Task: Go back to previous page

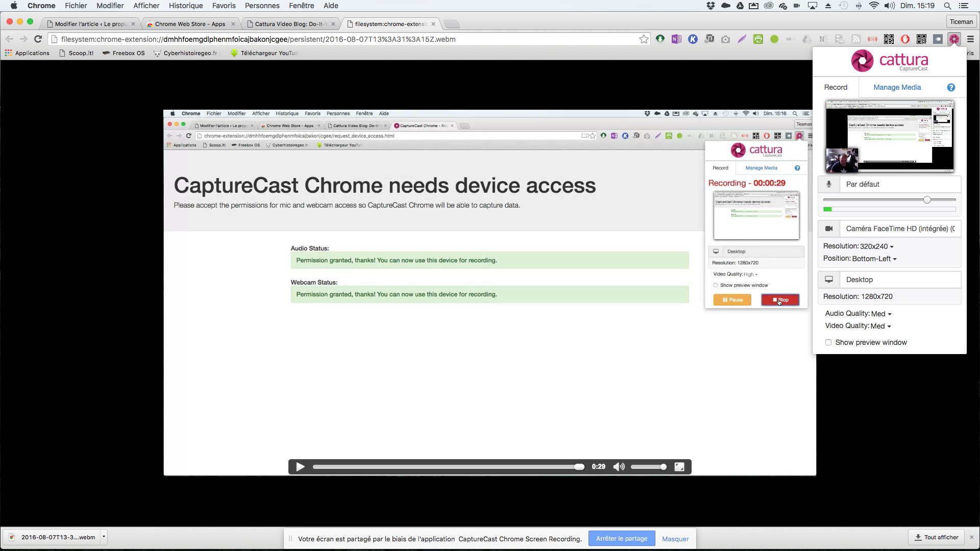Action: [9, 39]
